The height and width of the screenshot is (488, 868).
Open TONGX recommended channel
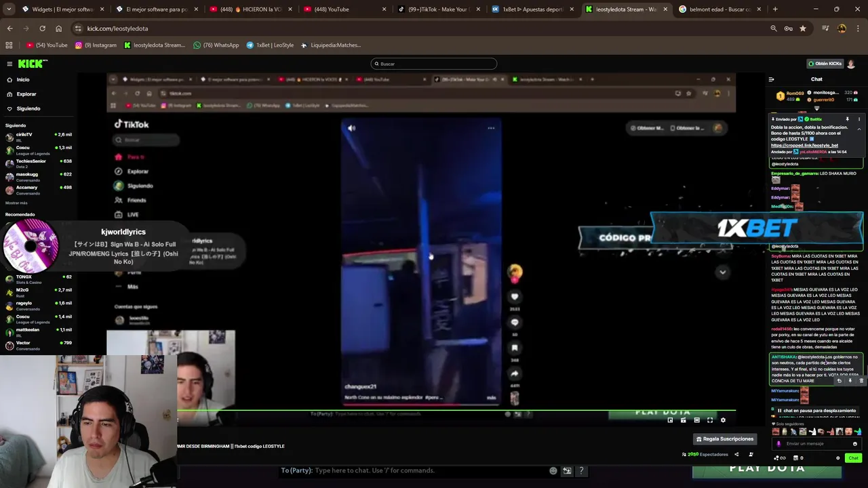tap(39, 279)
